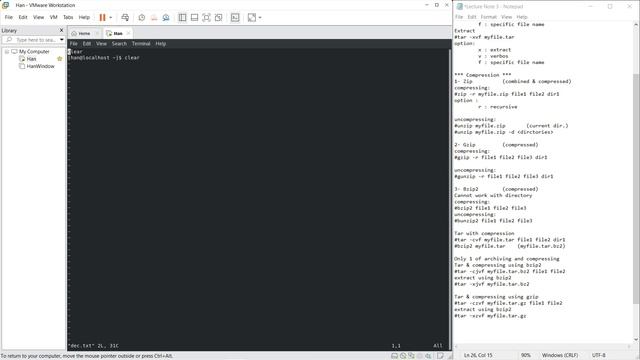Click '#zip -r myfile.zip file1 file2 dir1' line
The image size is (640, 360).
pyautogui.click(x=507, y=94)
